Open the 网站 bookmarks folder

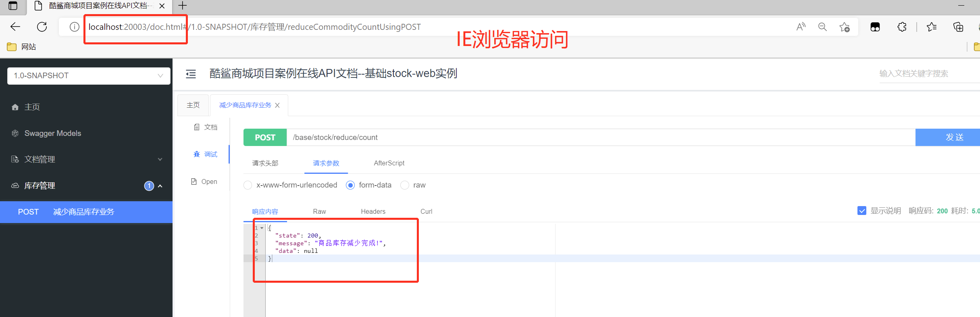[x=22, y=47]
